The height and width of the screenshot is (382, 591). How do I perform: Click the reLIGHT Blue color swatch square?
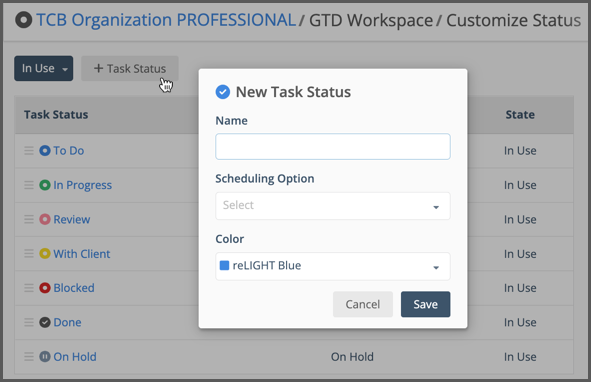(224, 265)
